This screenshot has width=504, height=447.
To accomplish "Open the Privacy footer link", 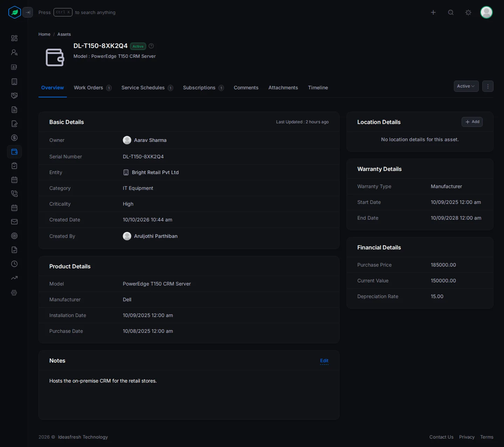I will tap(467, 437).
